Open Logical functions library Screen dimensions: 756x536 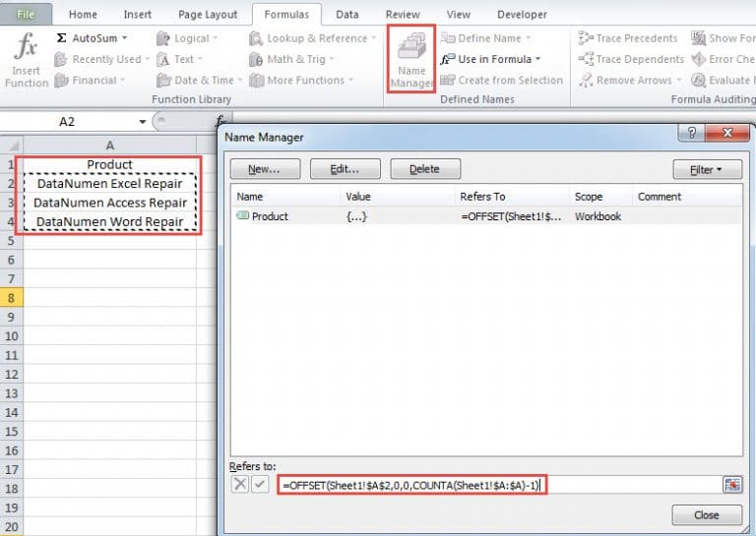[x=187, y=38]
